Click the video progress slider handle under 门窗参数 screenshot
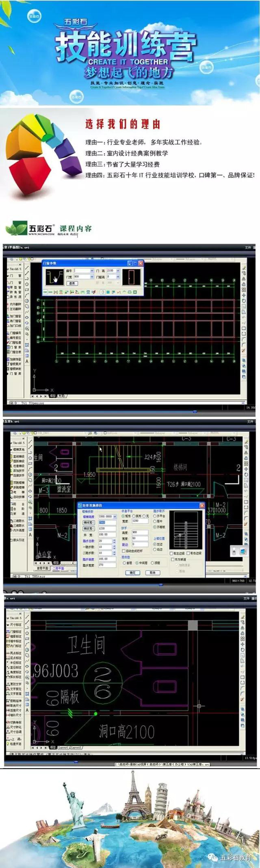Screen dimensions: 260x868 [x=194, y=411]
